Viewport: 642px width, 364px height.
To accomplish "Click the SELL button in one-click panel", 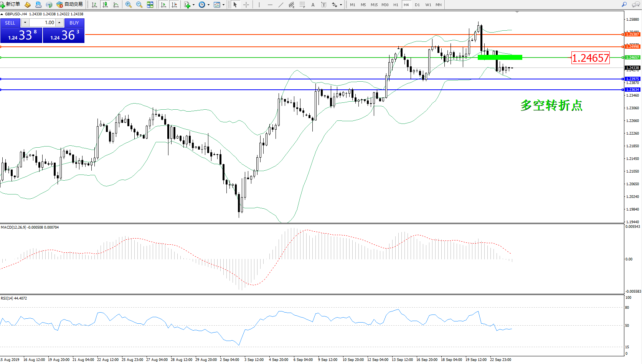I will (10, 23).
